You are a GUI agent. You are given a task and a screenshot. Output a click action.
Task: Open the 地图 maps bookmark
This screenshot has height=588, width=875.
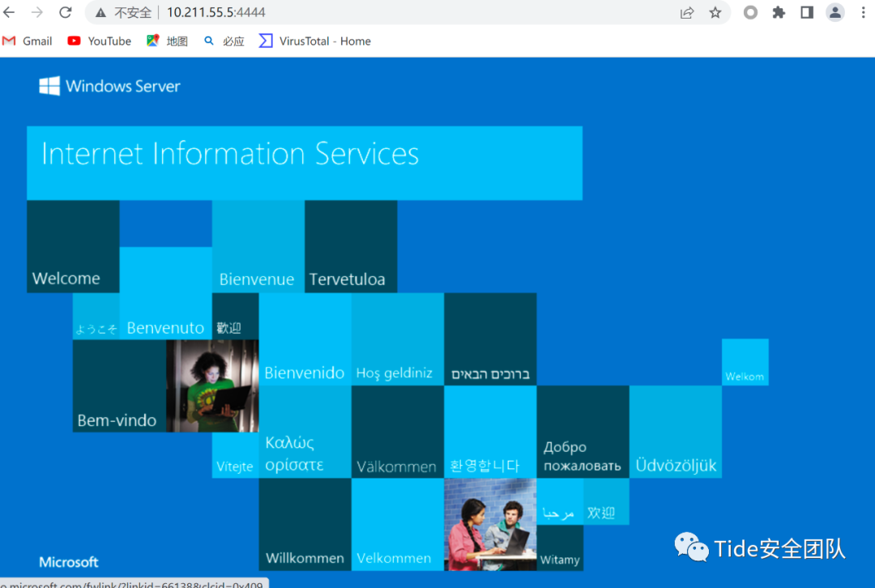click(x=168, y=40)
